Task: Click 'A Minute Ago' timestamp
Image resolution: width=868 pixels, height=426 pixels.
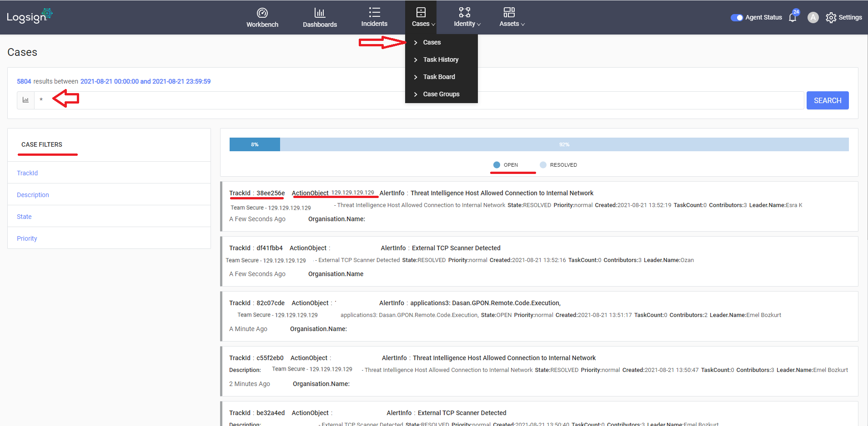Action: coord(248,329)
